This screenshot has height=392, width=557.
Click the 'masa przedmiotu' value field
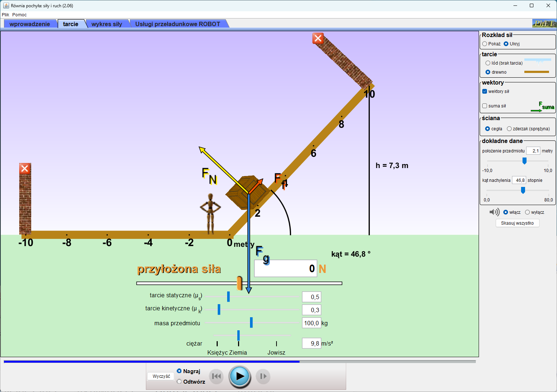pyautogui.click(x=311, y=323)
